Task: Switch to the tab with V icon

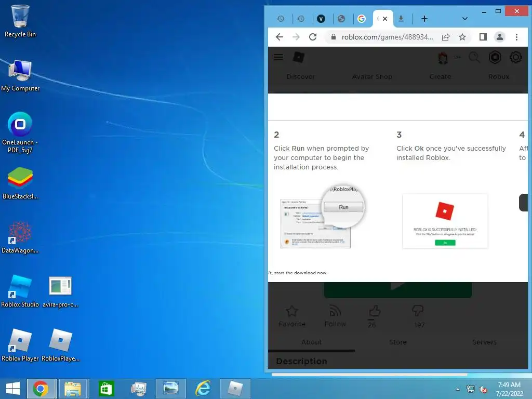Action: point(321,19)
